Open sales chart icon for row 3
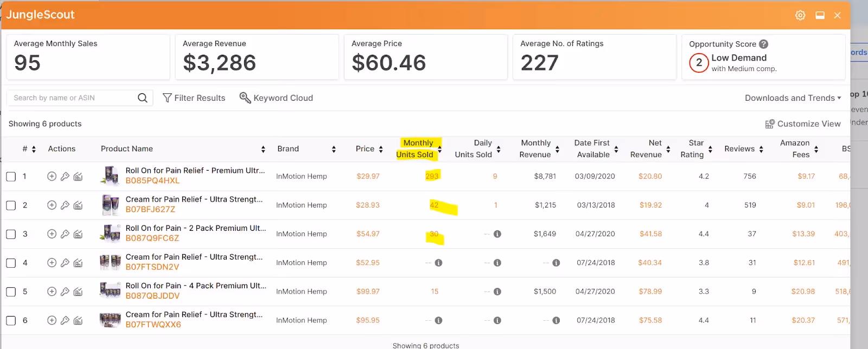The image size is (868, 349). click(x=78, y=234)
